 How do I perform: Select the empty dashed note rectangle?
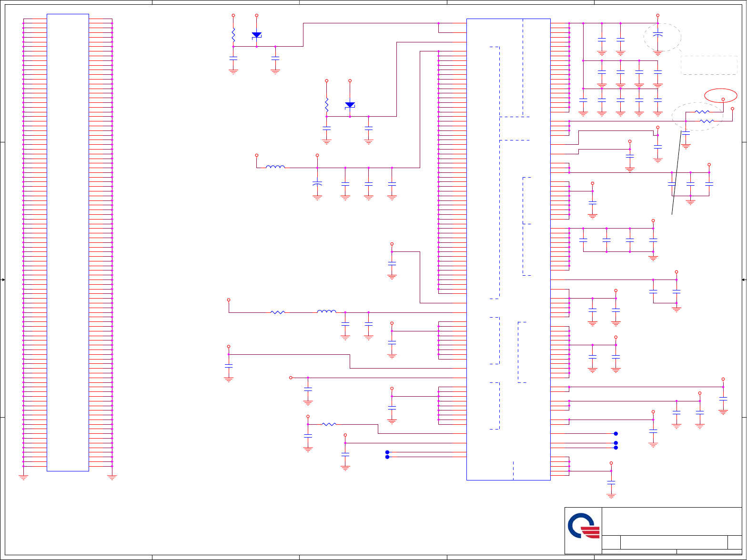(x=709, y=65)
